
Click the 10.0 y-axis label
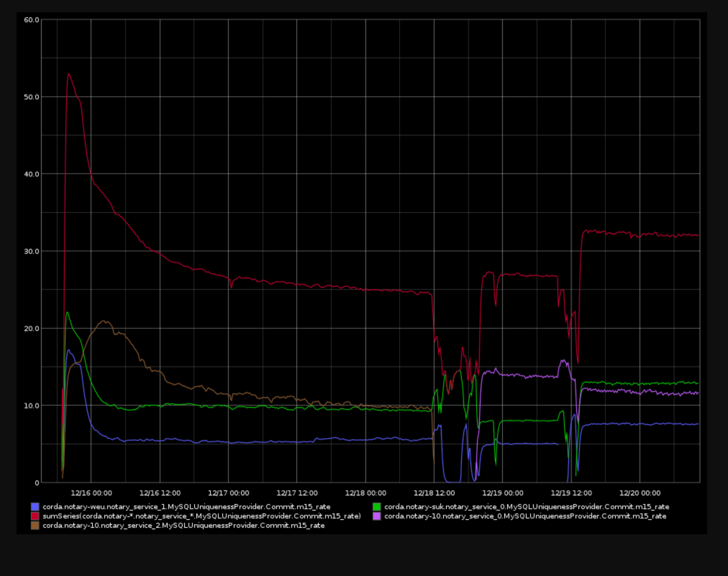(x=31, y=406)
